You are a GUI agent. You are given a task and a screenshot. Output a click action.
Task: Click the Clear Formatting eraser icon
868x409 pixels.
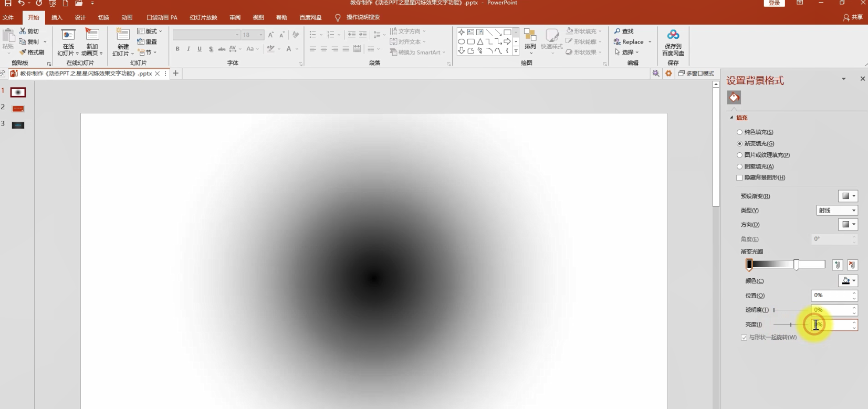click(x=296, y=35)
